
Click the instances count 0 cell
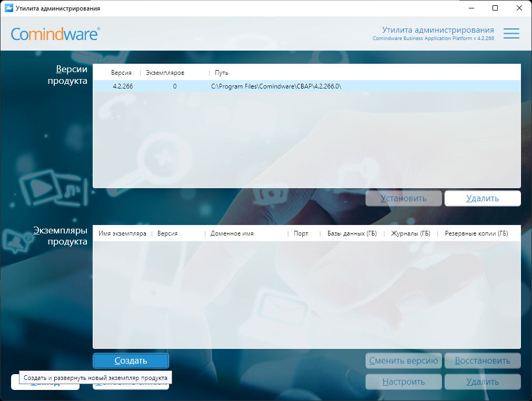175,86
